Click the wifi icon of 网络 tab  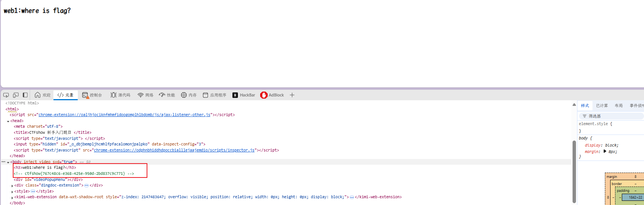pos(141,95)
